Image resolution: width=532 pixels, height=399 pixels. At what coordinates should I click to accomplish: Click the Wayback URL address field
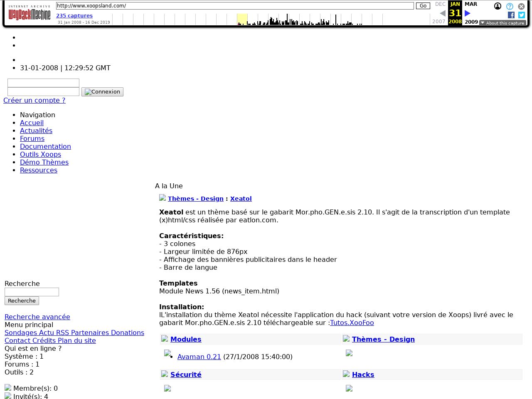point(235,6)
